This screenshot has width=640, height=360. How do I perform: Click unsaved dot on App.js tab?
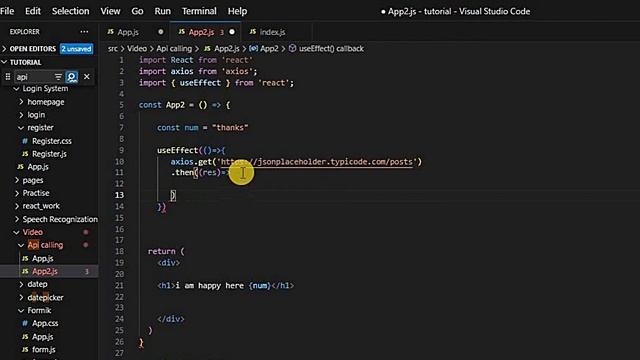coord(160,32)
